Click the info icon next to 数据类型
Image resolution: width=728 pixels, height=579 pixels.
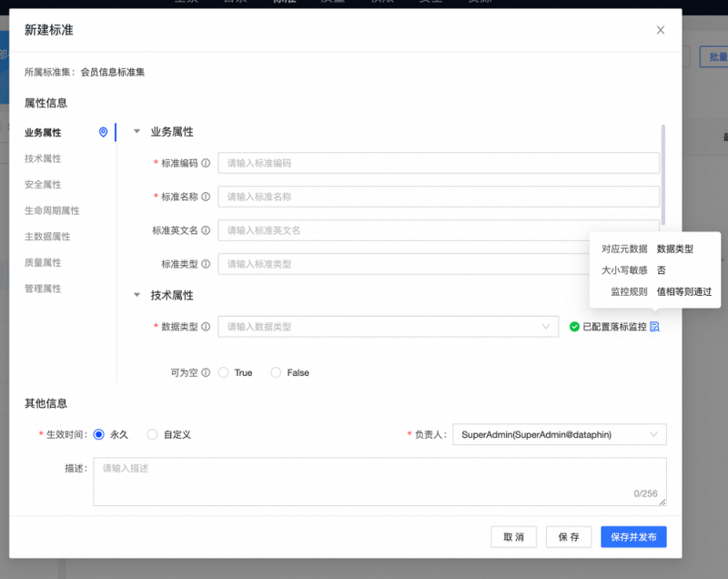tap(206, 327)
